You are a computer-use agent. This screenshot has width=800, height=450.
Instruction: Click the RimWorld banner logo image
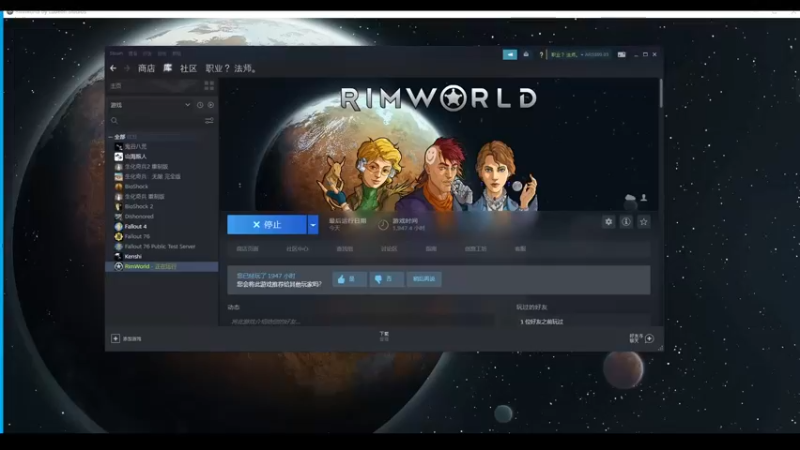[x=439, y=98]
